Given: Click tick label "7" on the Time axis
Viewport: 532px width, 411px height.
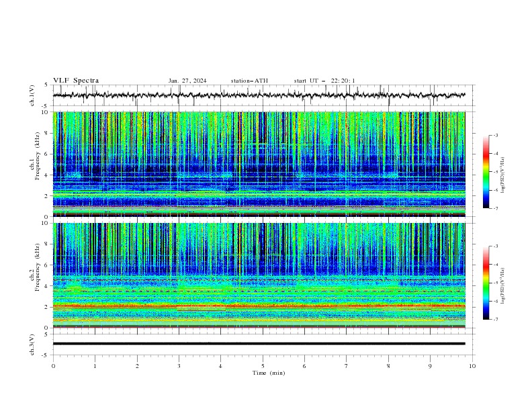Looking at the screenshot, I should 347,366.
